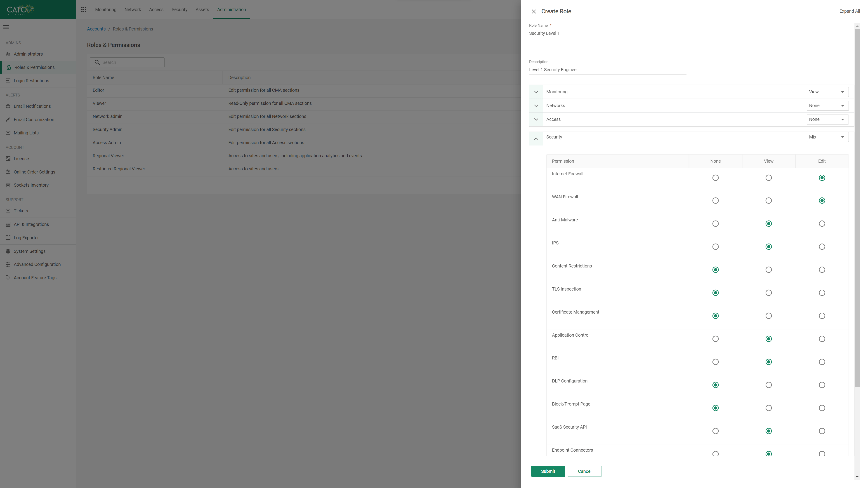Set SaaS Security API permission to Edit
Viewport: 868px width, 488px height.
click(x=822, y=431)
